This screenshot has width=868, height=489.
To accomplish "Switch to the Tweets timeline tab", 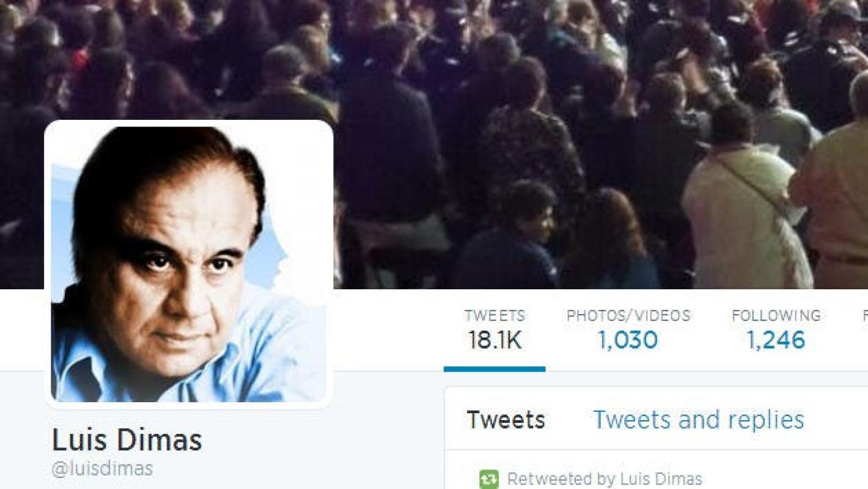I will tap(506, 420).
